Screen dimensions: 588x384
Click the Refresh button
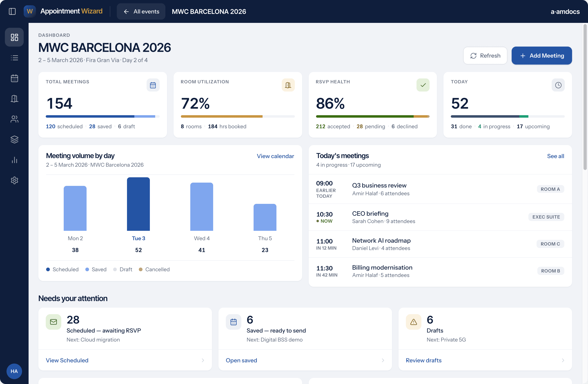tap(485, 56)
